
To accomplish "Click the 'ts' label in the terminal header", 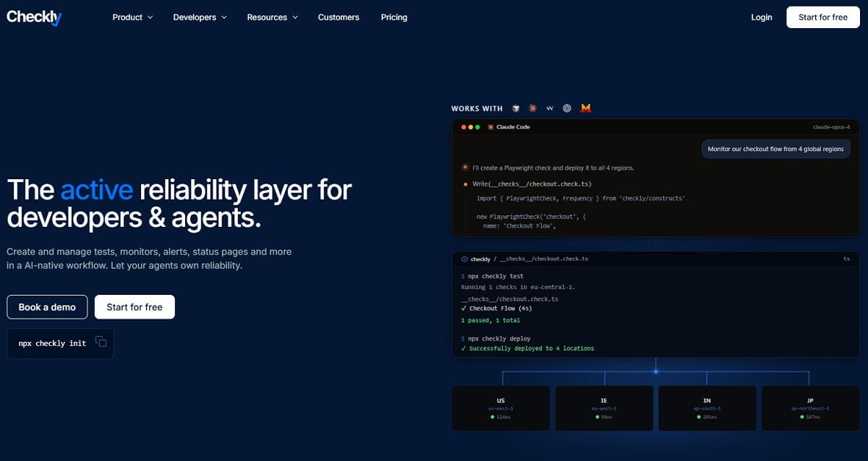I will point(847,259).
